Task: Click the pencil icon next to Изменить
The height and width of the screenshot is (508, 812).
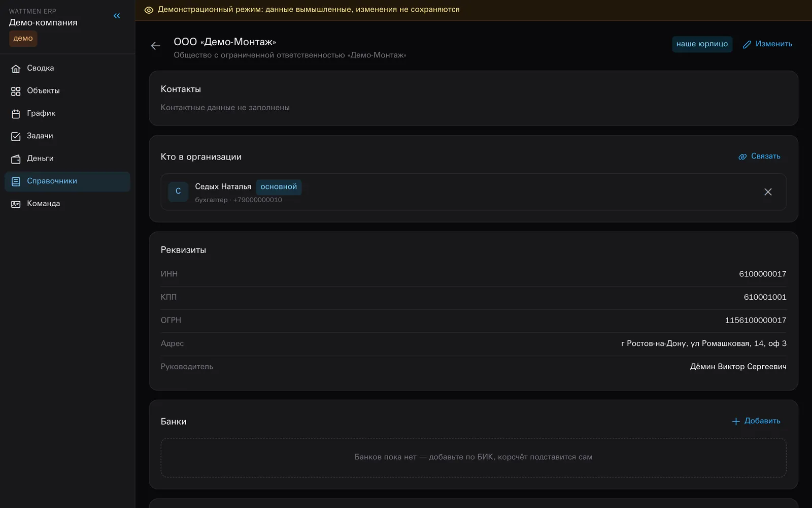Action: tap(747, 45)
